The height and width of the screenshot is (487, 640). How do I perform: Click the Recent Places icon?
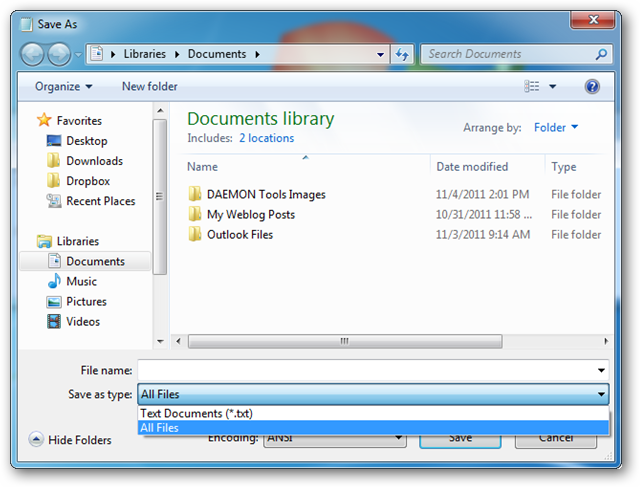54,201
